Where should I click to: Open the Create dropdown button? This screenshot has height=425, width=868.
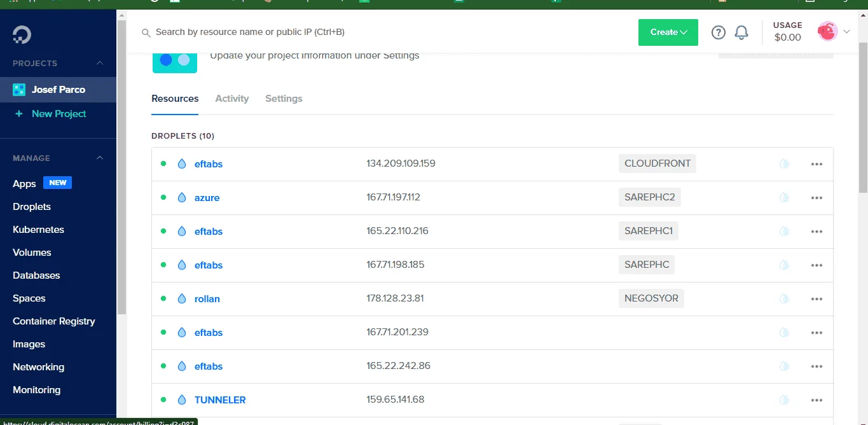[668, 32]
